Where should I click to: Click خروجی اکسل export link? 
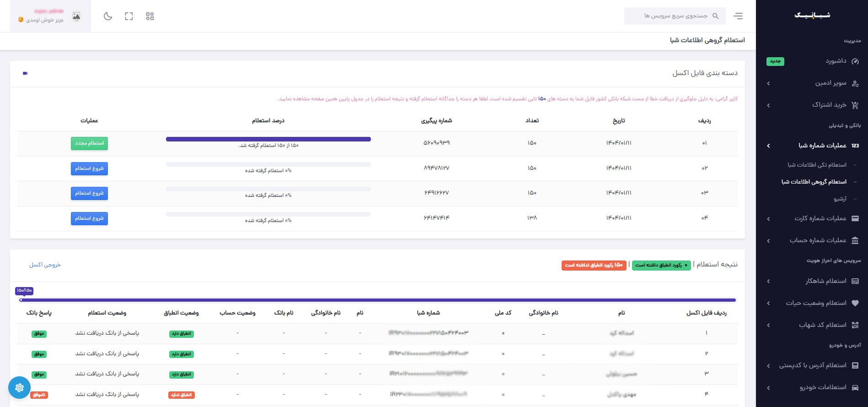click(x=45, y=265)
